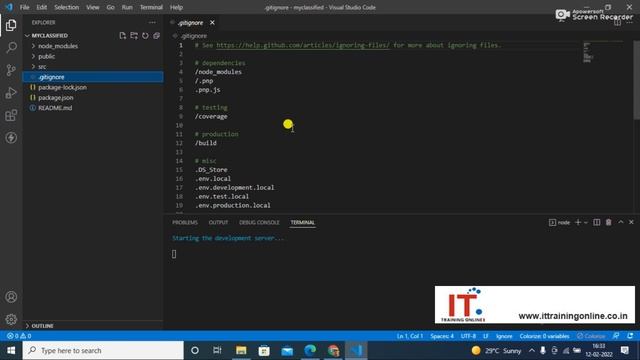Select the .gitignore file in explorer
Viewport: 640px width, 360px height.
pyautogui.click(x=93, y=77)
